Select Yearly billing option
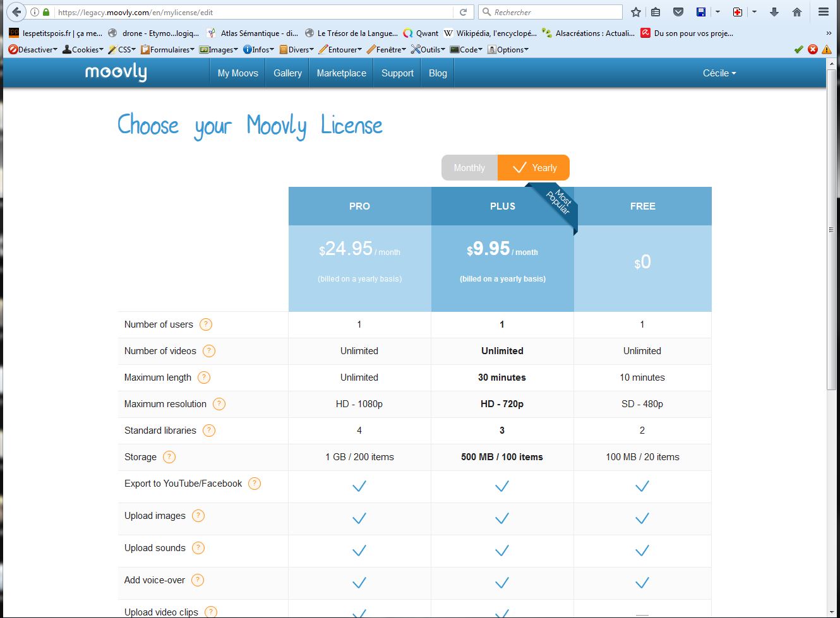Image resolution: width=840 pixels, height=618 pixels. [x=534, y=168]
